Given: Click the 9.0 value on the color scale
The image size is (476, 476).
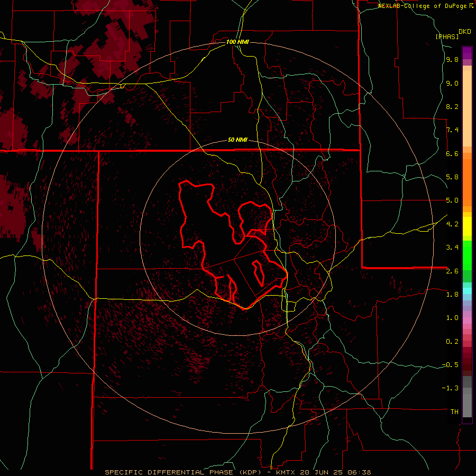Looking at the screenshot, I should click(452, 84).
